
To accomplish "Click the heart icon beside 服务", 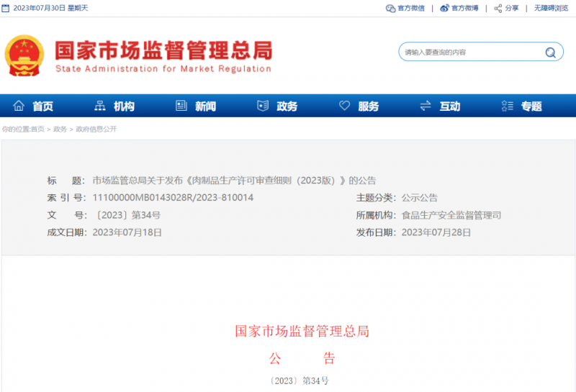I will 344,106.
